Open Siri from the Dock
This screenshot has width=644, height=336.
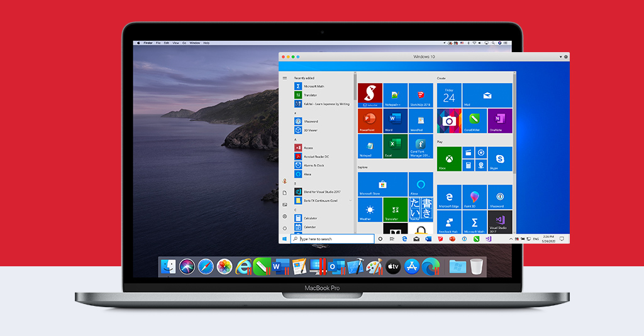coord(187,267)
